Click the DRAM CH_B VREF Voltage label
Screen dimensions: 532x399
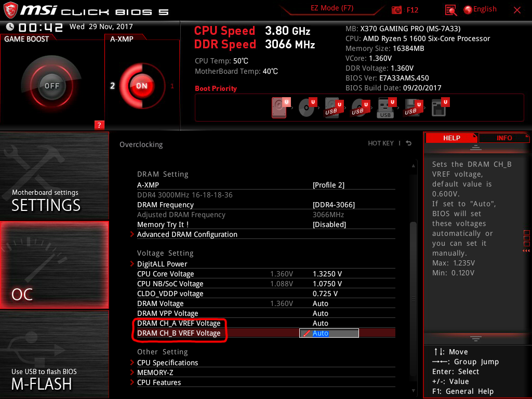click(179, 333)
